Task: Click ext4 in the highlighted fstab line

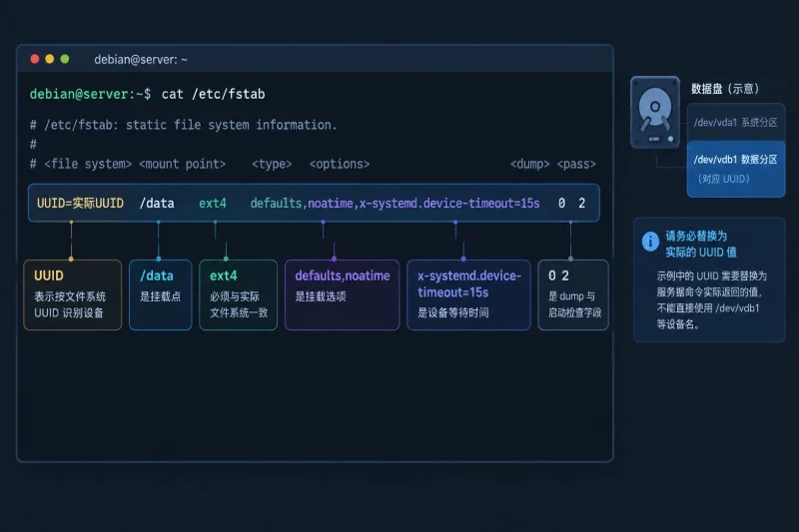Action: click(213, 204)
